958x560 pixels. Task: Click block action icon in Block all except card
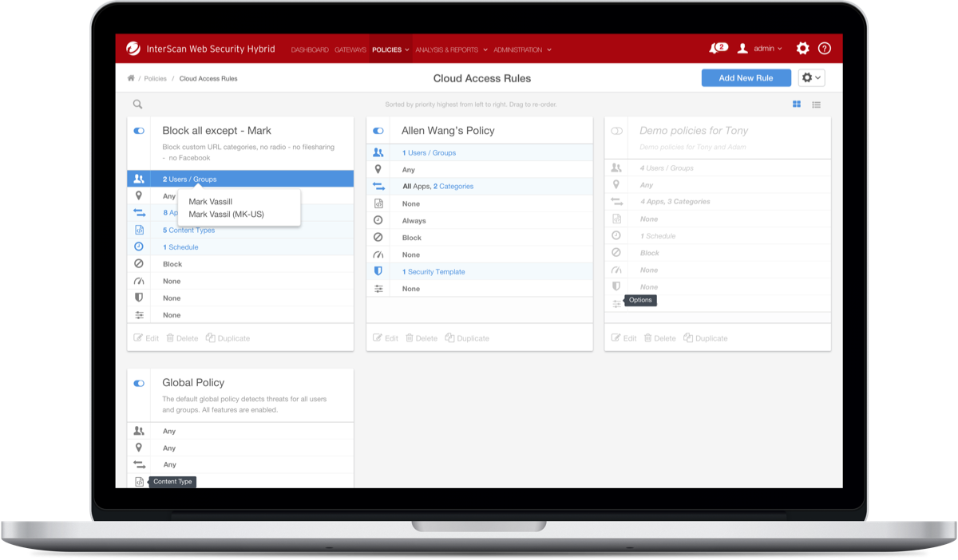(139, 264)
